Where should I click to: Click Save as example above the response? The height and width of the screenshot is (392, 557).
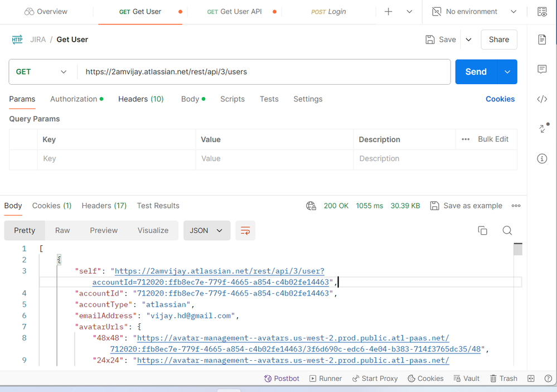pos(466,205)
